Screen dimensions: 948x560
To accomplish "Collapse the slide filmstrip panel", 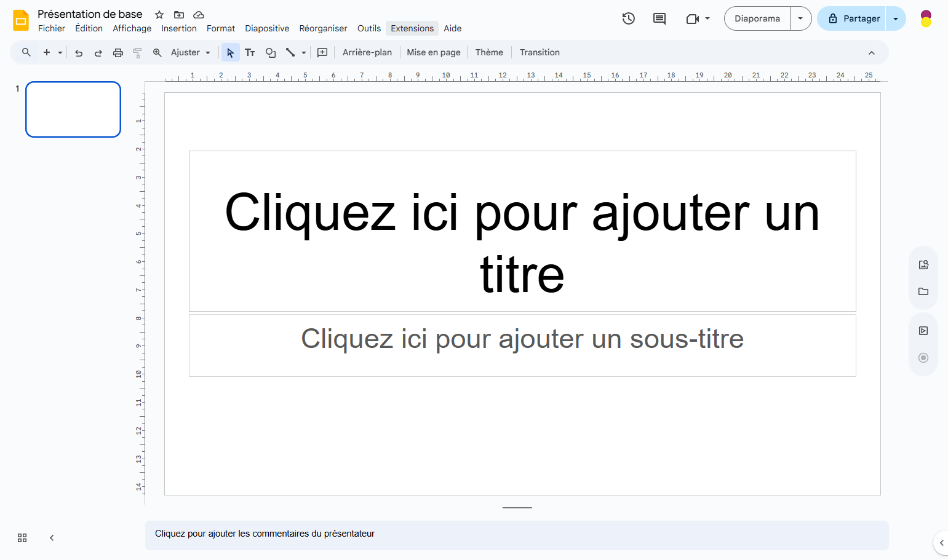I will [52, 538].
